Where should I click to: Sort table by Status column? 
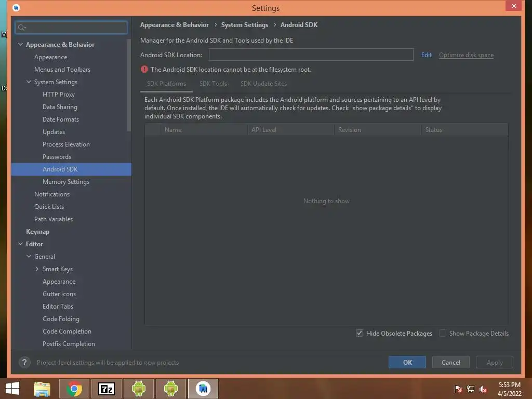point(465,129)
